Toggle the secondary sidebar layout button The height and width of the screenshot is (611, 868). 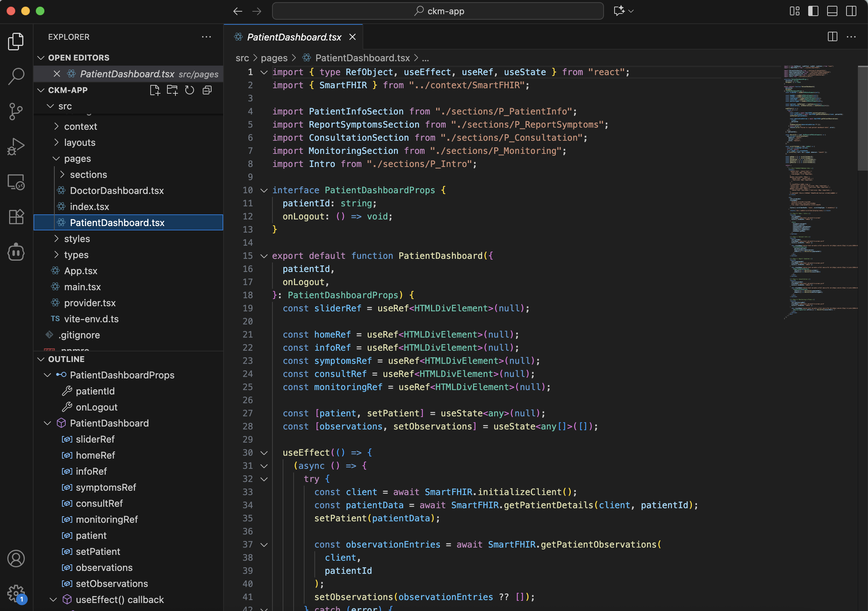click(851, 11)
